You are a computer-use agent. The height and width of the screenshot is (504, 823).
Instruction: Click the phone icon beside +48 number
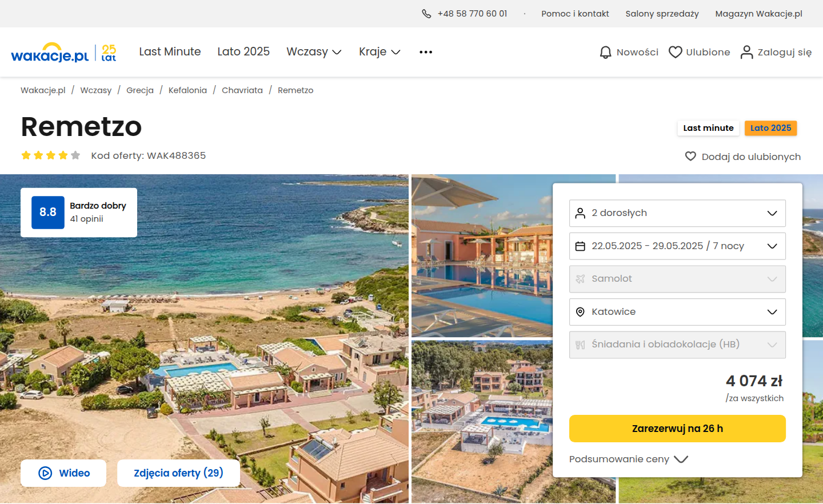point(426,14)
